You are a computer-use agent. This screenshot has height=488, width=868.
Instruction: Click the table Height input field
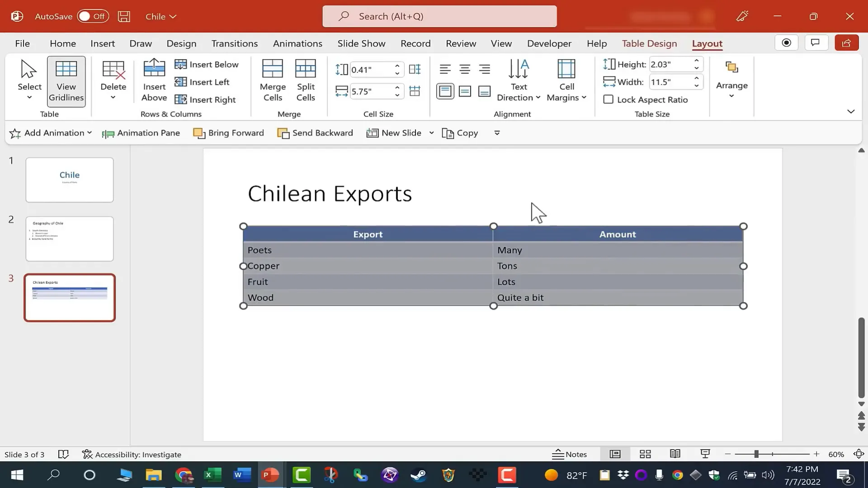pyautogui.click(x=671, y=64)
